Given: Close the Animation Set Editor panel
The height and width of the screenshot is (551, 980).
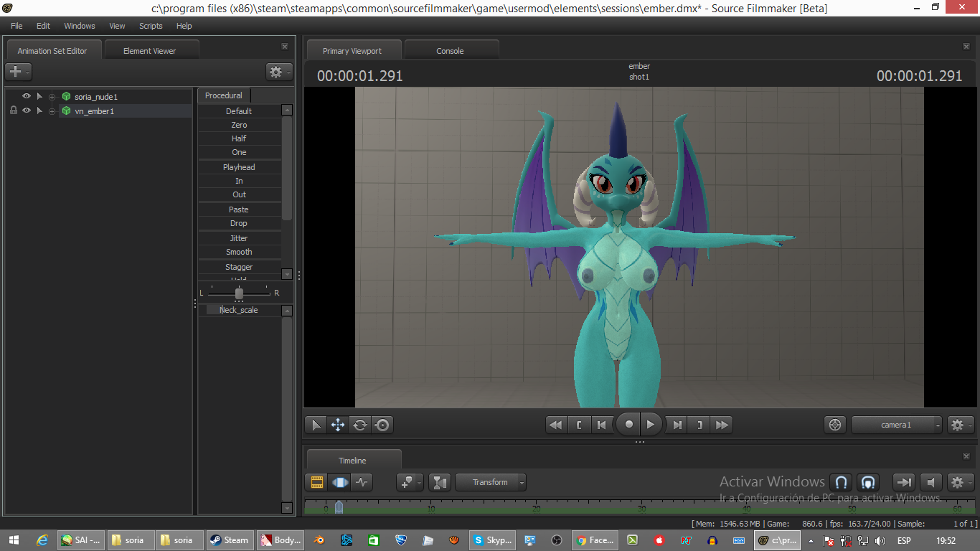Looking at the screenshot, I should [285, 47].
